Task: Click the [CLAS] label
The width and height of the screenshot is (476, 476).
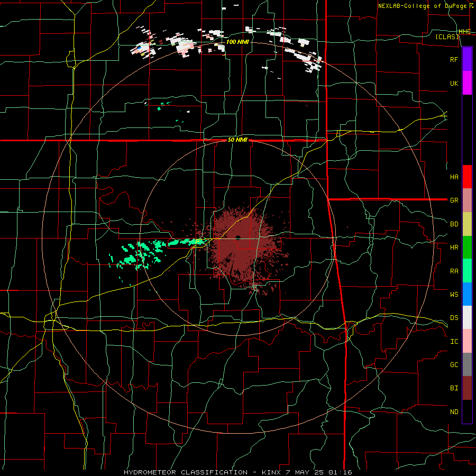Action: tap(447, 36)
